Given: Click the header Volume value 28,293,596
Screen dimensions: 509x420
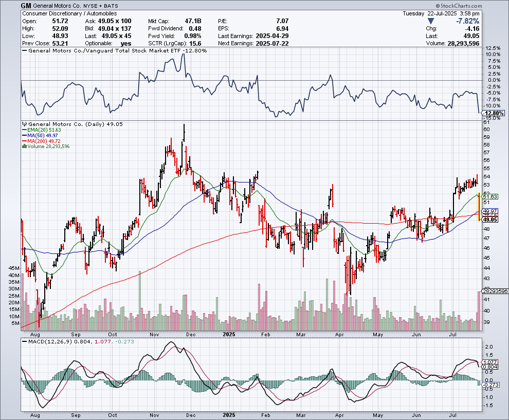Looking at the screenshot, I should point(463,44).
